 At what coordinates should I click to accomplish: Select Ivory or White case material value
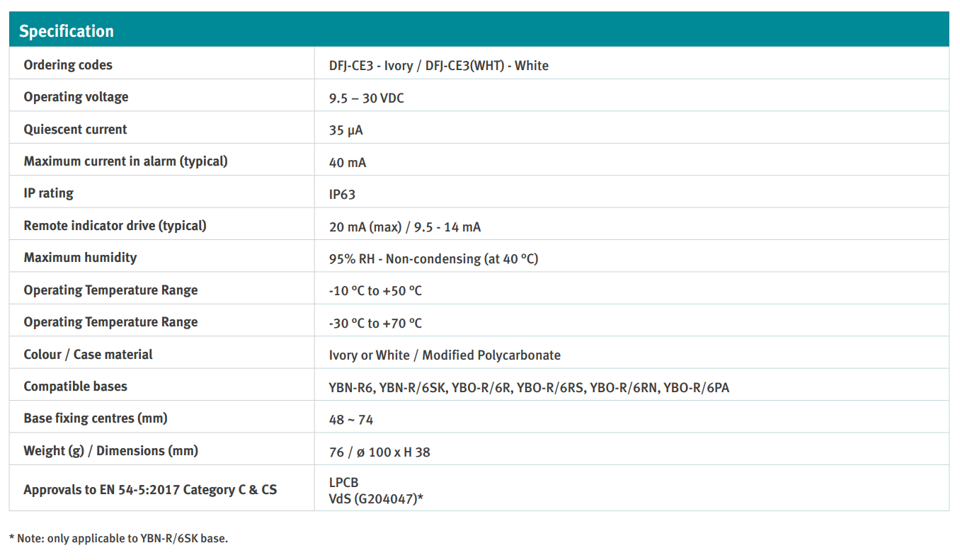(444, 355)
